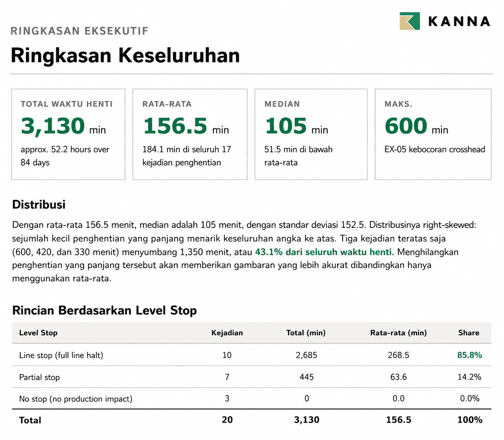Click the Total row in the table

(252, 420)
